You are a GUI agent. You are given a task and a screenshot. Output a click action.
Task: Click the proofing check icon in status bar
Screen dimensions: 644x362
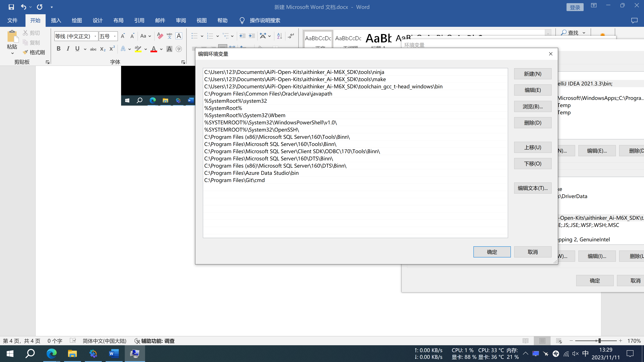(73, 341)
